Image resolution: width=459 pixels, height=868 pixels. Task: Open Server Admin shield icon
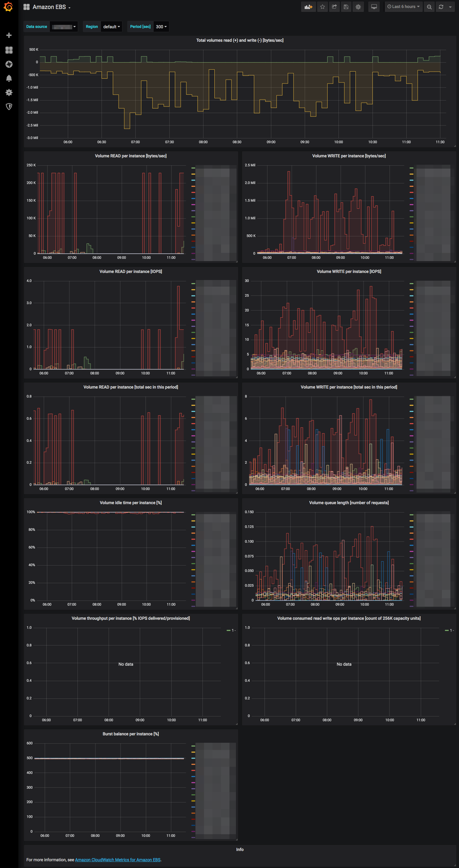pos(9,107)
